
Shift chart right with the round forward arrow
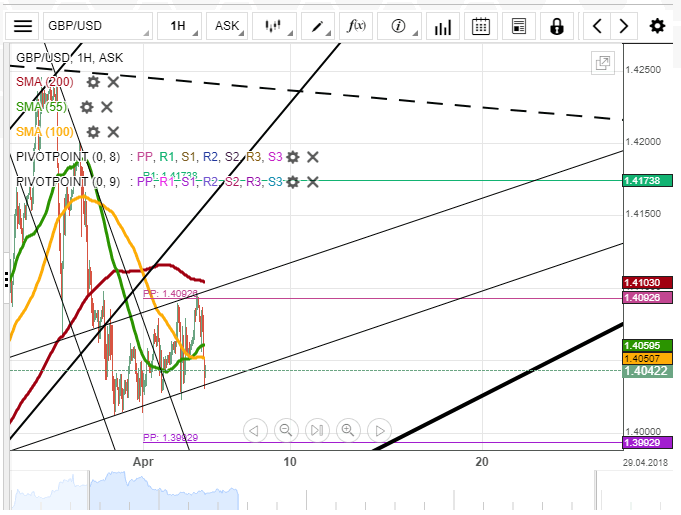(x=379, y=431)
